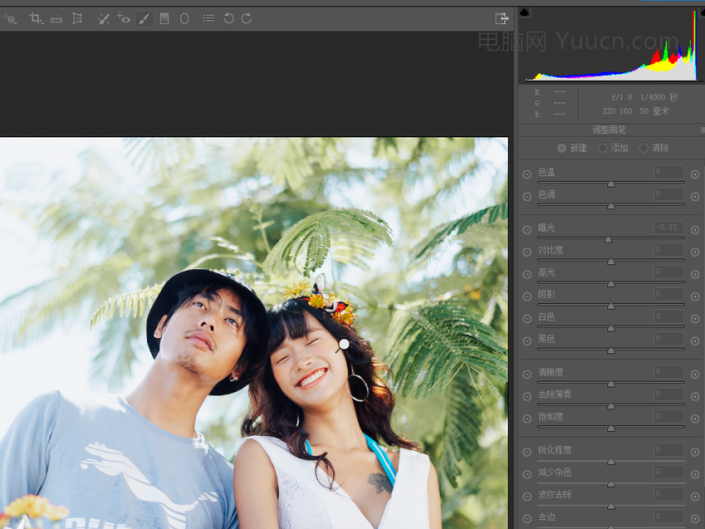Viewport: 705px width, 529px height.
Task: Decrease 色温 with minus button
Action: (527, 173)
